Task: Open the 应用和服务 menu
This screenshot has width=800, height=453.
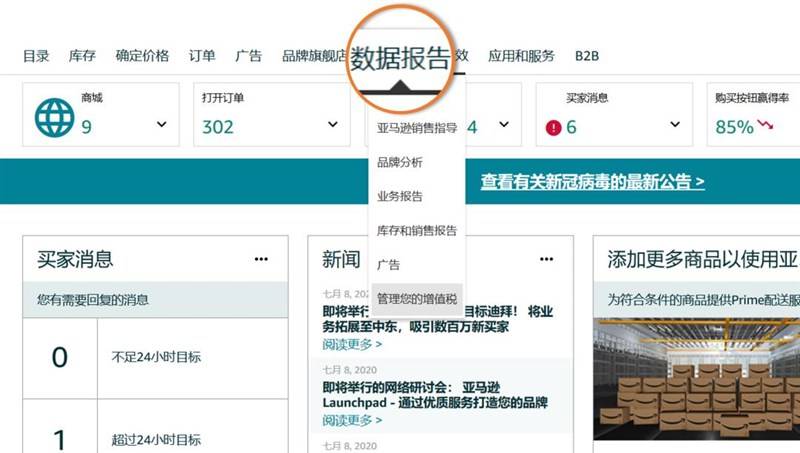Action: (521, 56)
